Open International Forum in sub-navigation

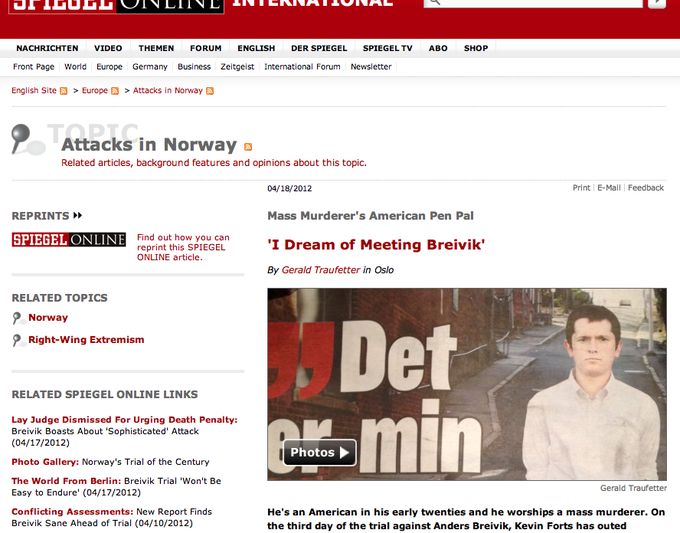pyautogui.click(x=302, y=67)
